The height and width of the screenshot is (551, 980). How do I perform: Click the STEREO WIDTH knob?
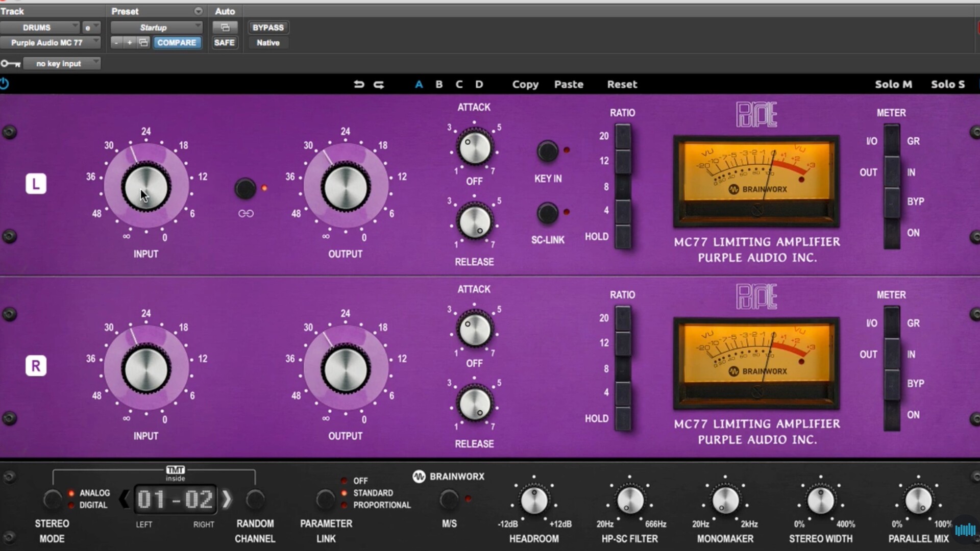point(821,500)
